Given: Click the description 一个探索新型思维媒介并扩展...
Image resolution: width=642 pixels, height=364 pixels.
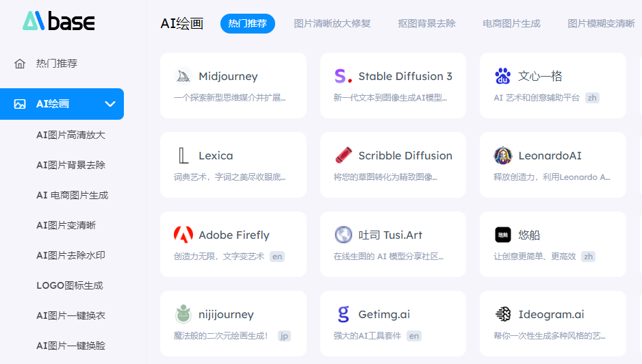Looking at the screenshot, I should click(x=229, y=98).
